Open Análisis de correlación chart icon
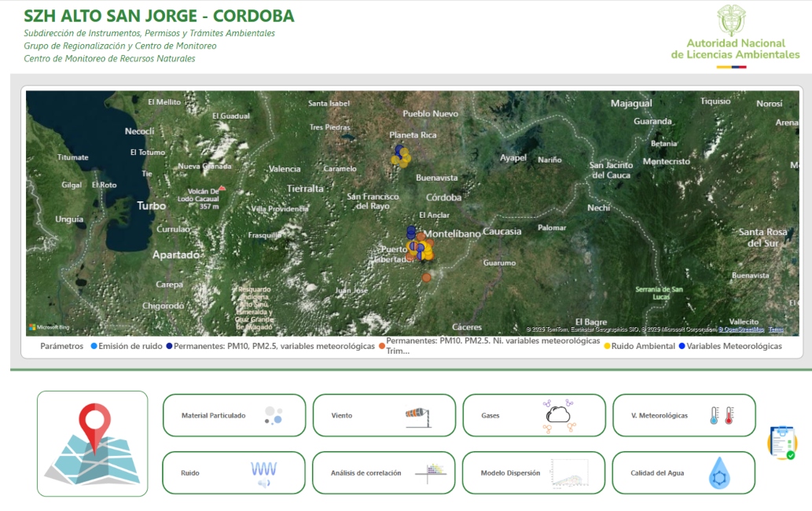This screenshot has width=812, height=511. pos(383,472)
